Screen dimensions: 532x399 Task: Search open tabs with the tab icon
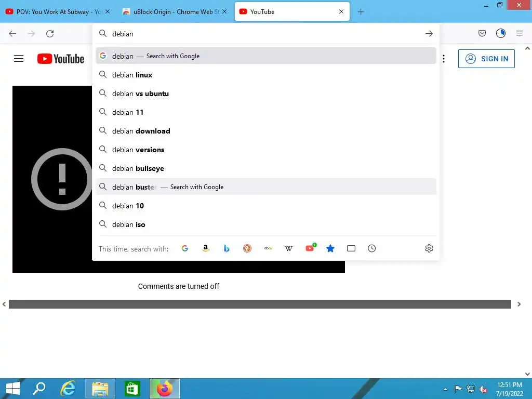[x=351, y=248]
